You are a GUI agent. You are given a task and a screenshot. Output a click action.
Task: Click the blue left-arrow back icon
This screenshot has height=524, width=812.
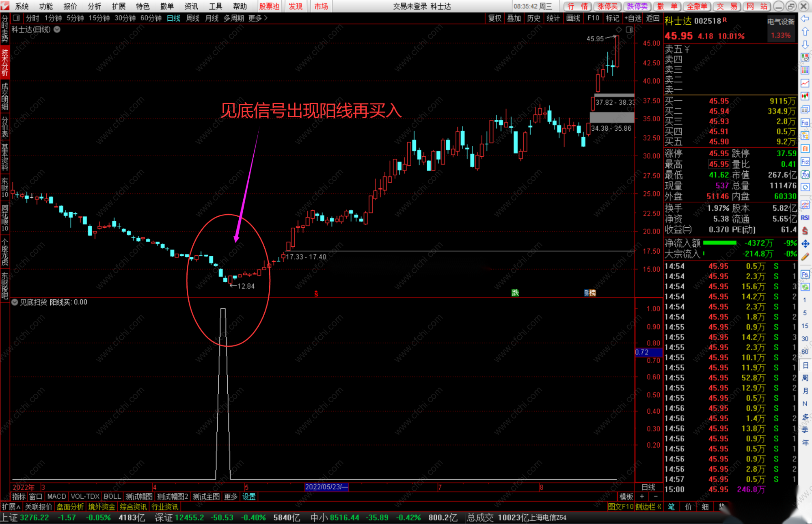click(x=805, y=19)
